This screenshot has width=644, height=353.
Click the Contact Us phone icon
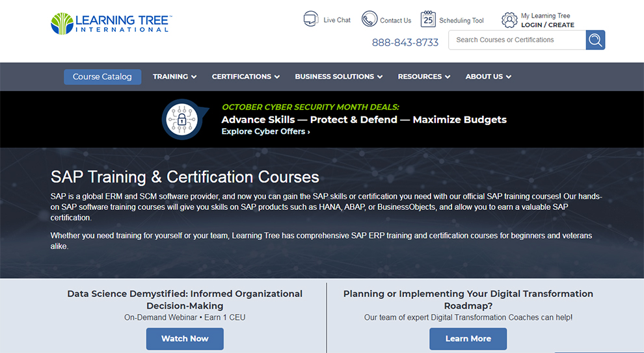[x=369, y=19]
